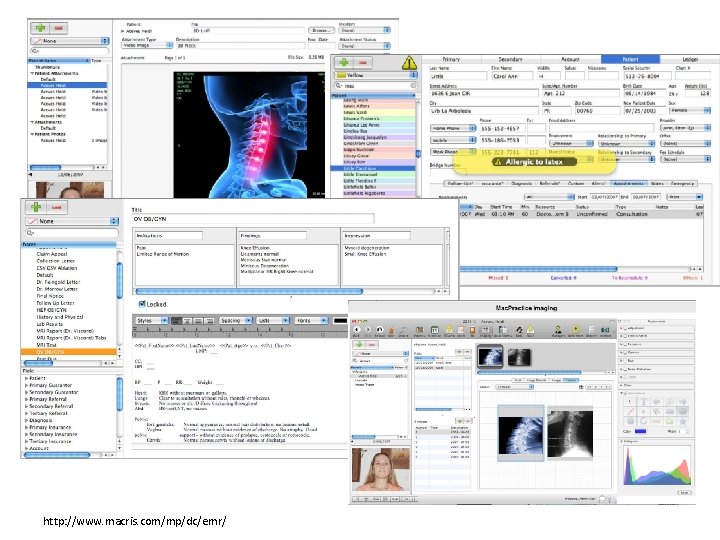The width and height of the screenshot is (720, 540).
Task: Select the Text annotation tool
Action: [x=644, y=402]
